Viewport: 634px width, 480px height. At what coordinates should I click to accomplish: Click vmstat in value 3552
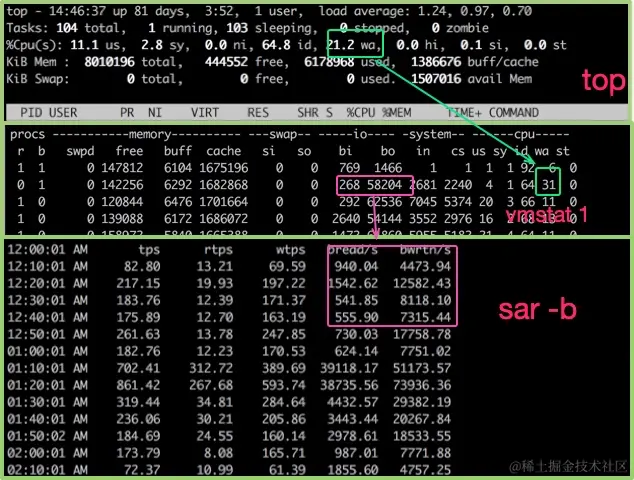423,219
